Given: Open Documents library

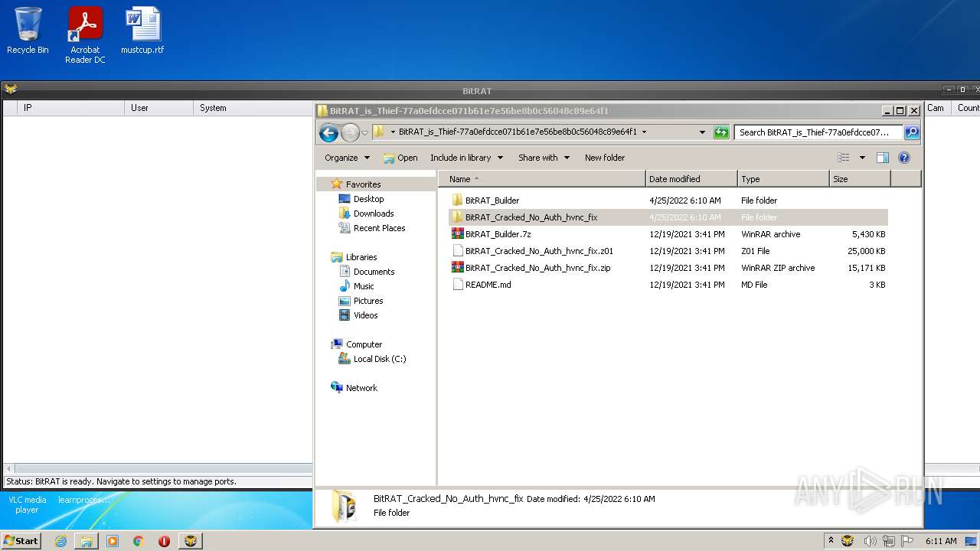Looking at the screenshot, I should click(374, 272).
